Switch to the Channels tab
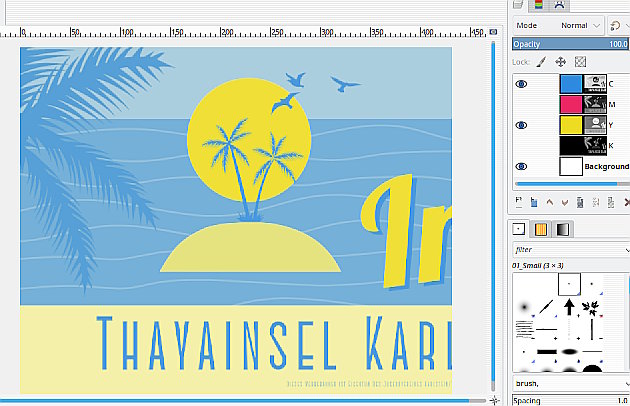Viewport: 630px width, 406px height. coord(538,5)
